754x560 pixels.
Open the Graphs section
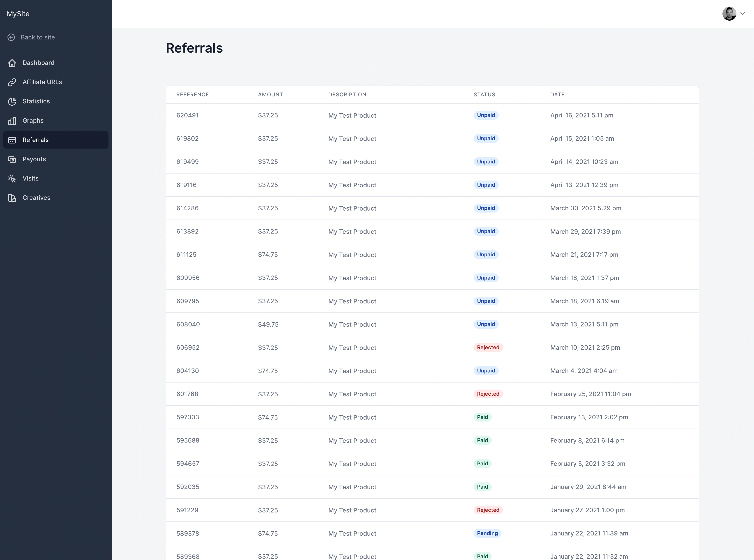pyautogui.click(x=56, y=121)
